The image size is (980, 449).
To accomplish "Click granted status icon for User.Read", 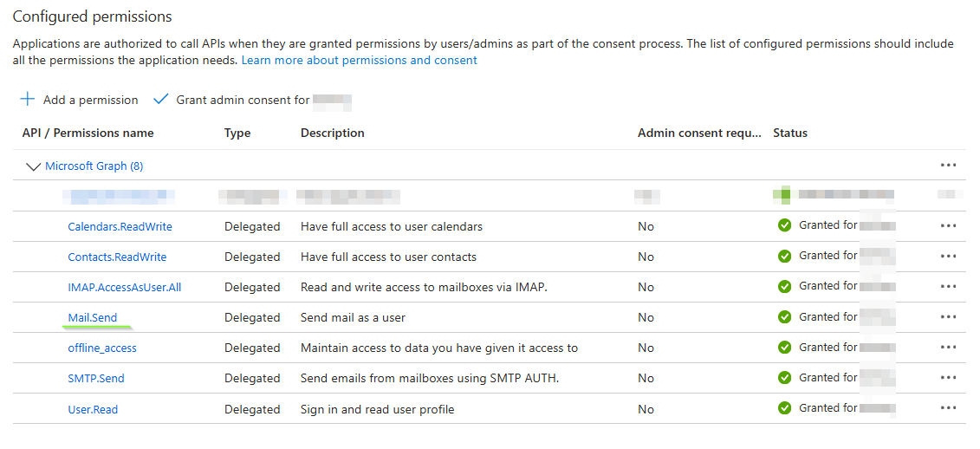I will coord(784,407).
